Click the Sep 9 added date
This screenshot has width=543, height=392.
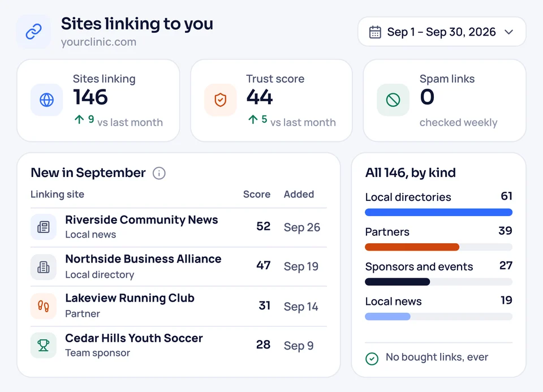click(x=299, y=346)
